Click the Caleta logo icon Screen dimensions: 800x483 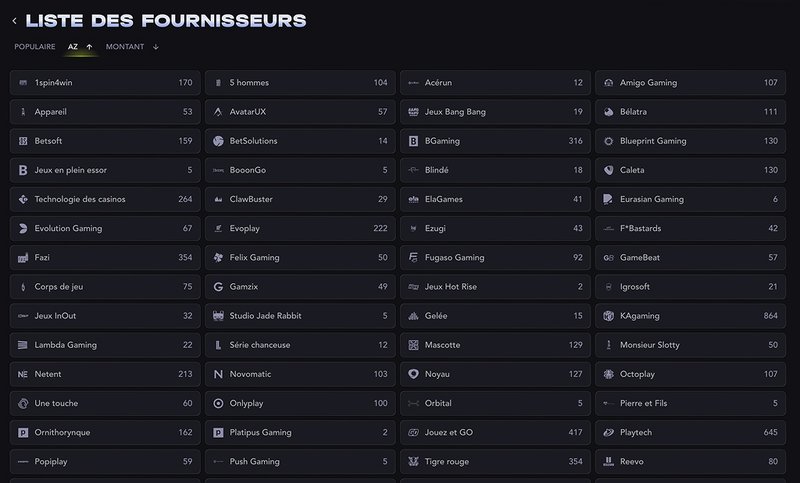pos(608,170)
